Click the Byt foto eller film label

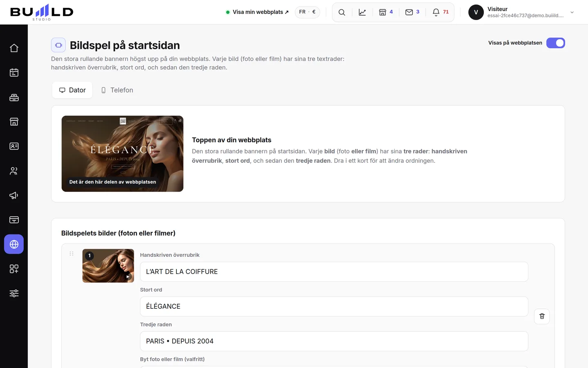[x=172, y=359]
